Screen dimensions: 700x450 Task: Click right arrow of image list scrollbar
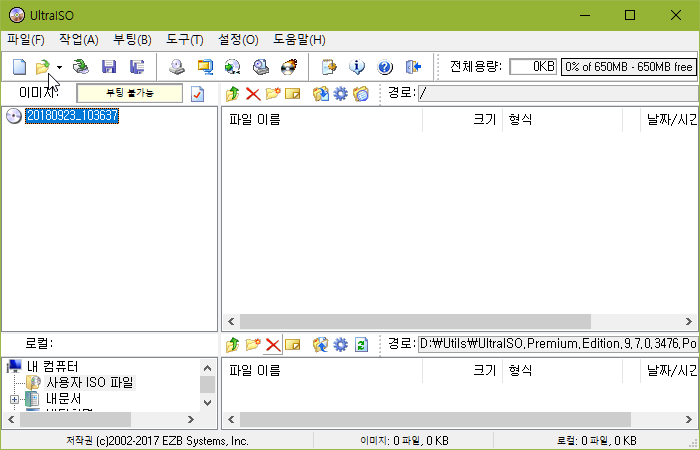[x=689, y=321]
